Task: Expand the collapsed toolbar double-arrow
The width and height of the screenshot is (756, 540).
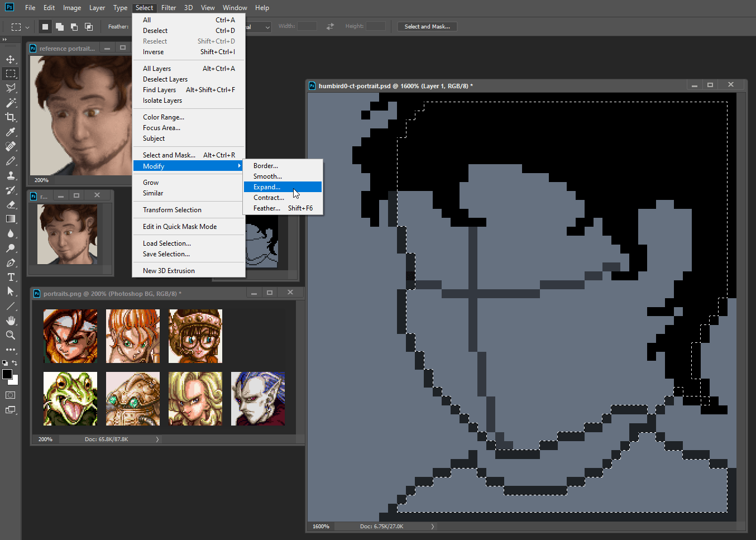Action: coord(4,40)
